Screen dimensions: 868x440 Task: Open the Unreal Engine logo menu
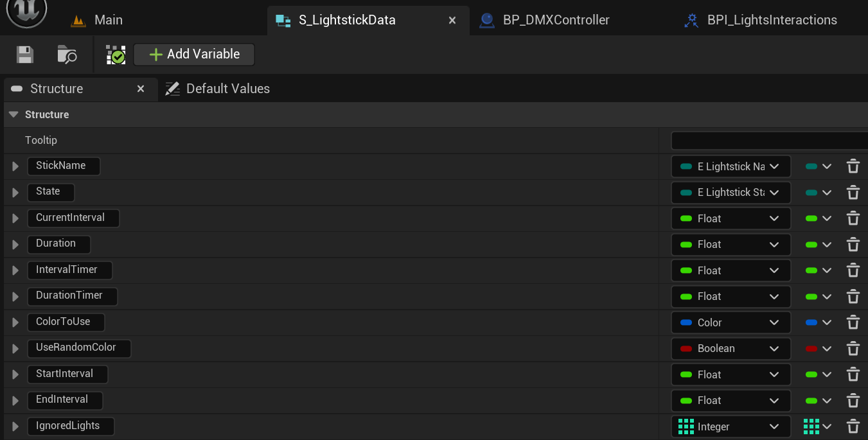coord(26,13)
